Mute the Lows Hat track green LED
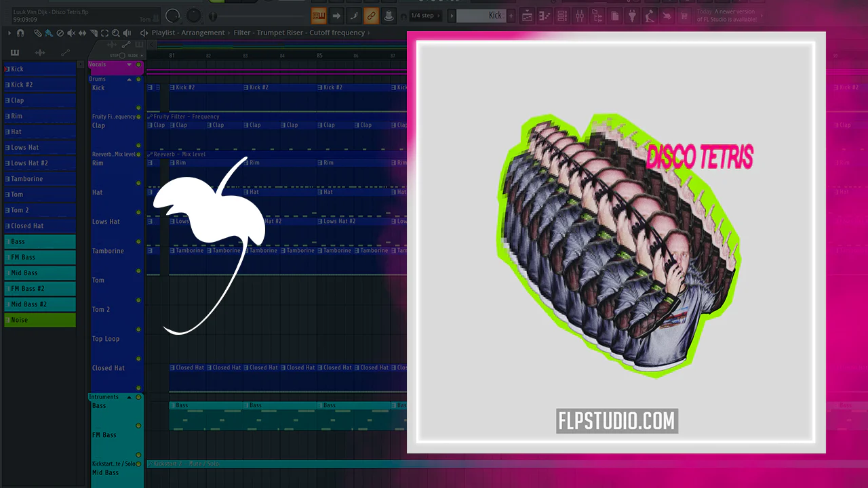 [x=138, y=242]
